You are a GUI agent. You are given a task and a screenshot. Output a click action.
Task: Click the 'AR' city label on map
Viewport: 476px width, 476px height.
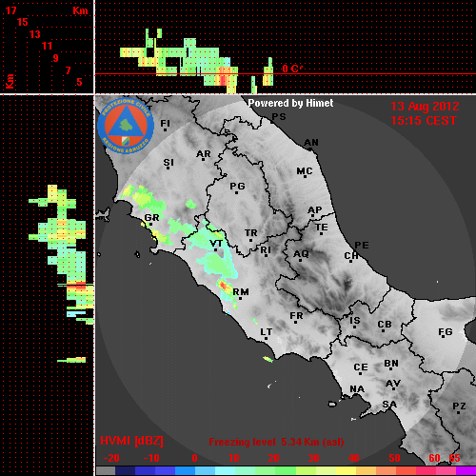204,154
